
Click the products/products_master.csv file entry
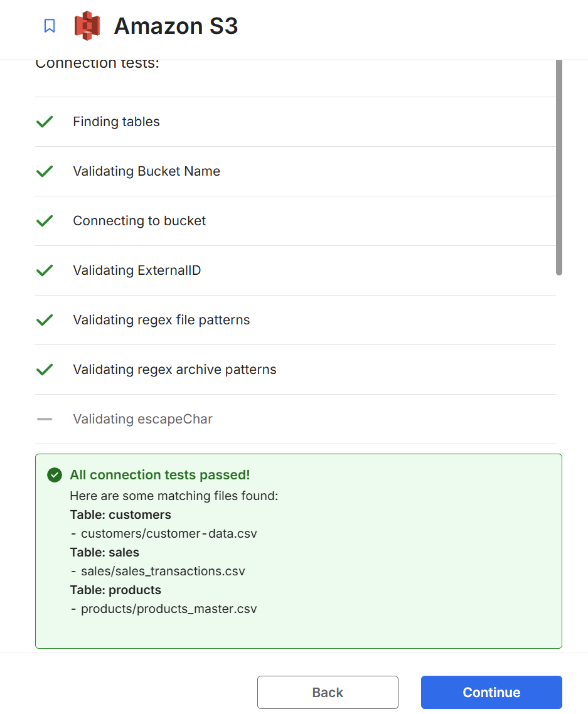(x=169, y=609)
